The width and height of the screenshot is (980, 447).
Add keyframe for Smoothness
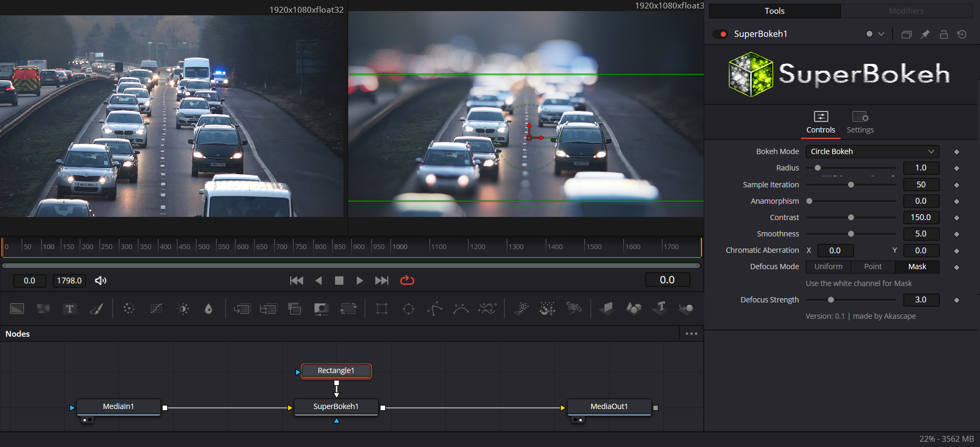point(956,234)
